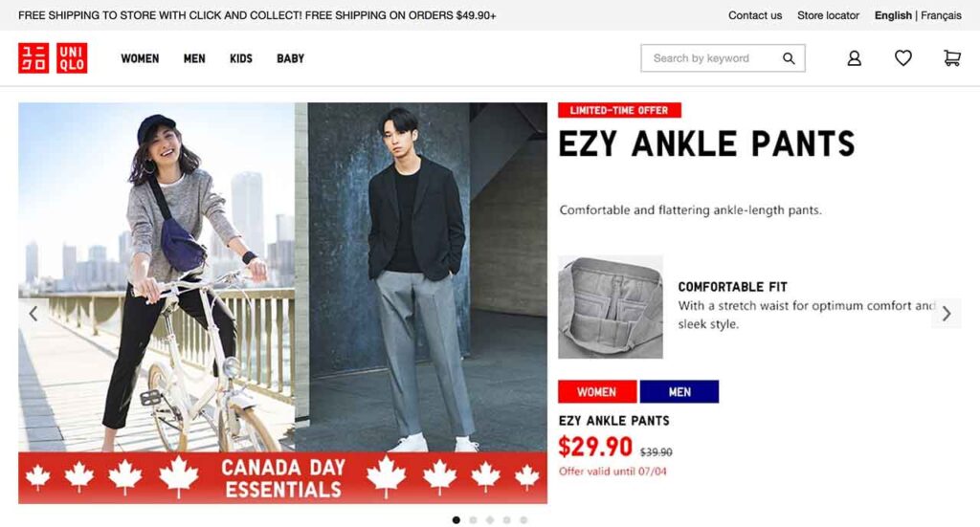Open the user account icon
This screenshot has width=980, height=527.
855,58
